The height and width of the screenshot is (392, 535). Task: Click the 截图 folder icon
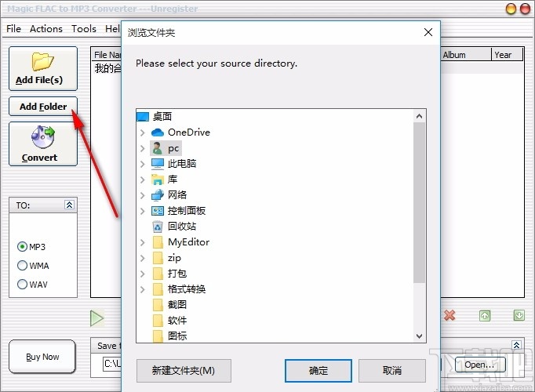tap(158, 305)
